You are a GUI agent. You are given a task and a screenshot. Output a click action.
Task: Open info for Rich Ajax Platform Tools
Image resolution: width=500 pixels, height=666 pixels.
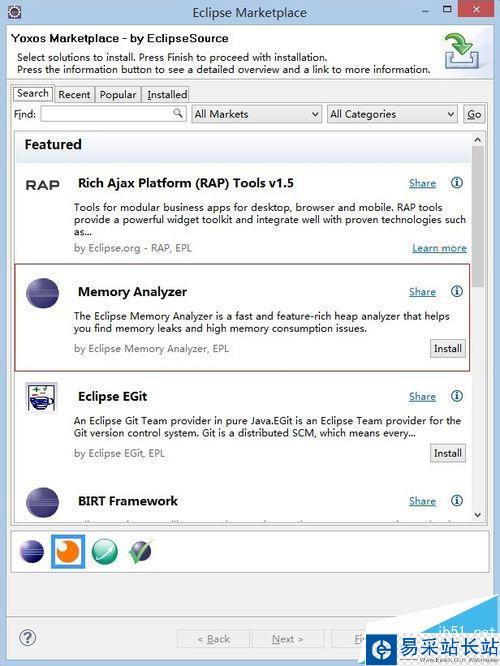457,183
